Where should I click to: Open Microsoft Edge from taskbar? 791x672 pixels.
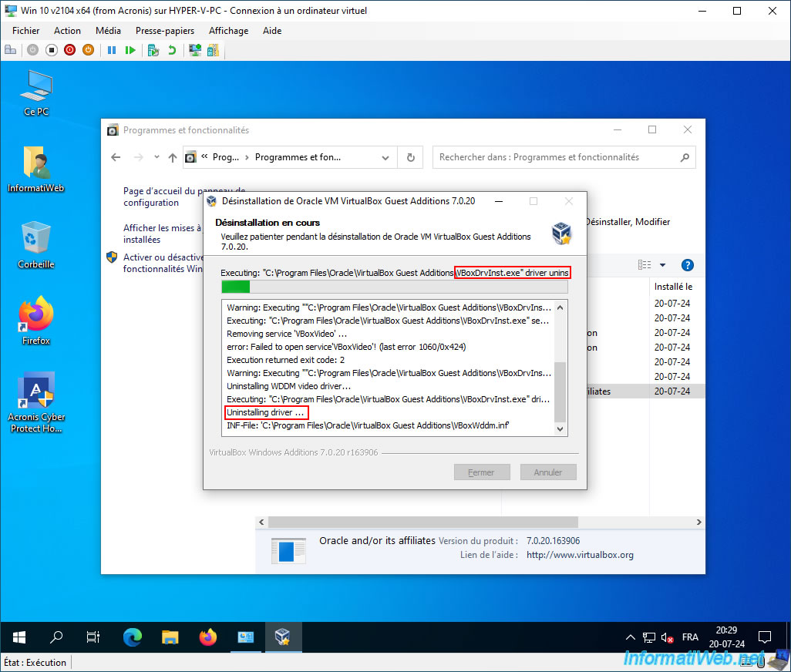pos(132,637)
